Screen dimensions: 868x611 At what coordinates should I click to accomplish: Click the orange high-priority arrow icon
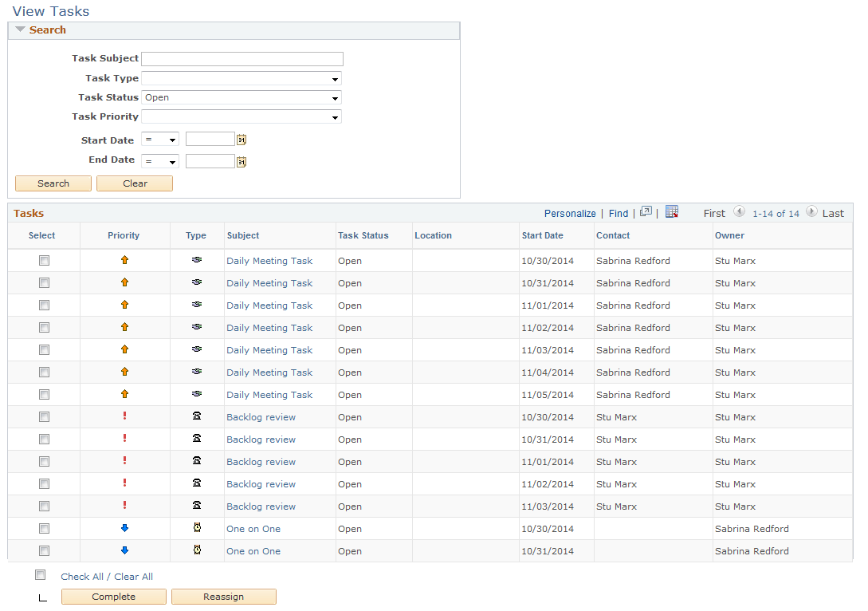coord(124,261)
